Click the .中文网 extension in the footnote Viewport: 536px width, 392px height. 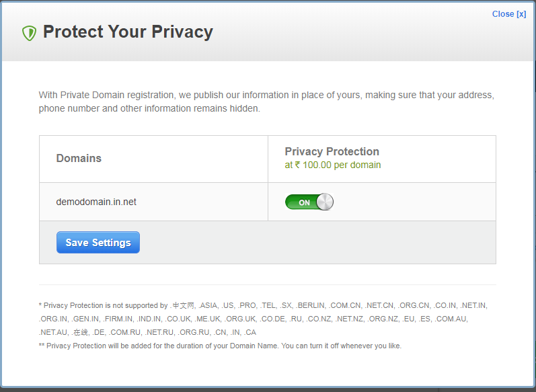point(182,305)
